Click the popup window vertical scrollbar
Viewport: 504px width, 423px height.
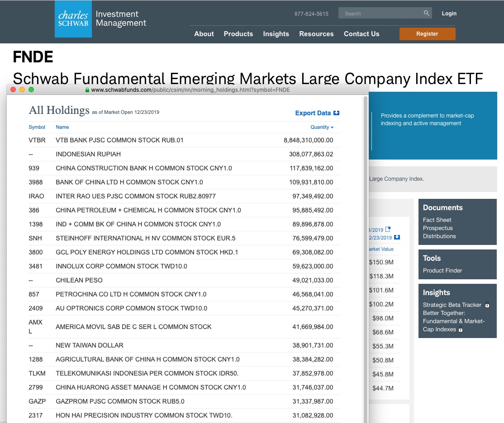click(365, 259)
